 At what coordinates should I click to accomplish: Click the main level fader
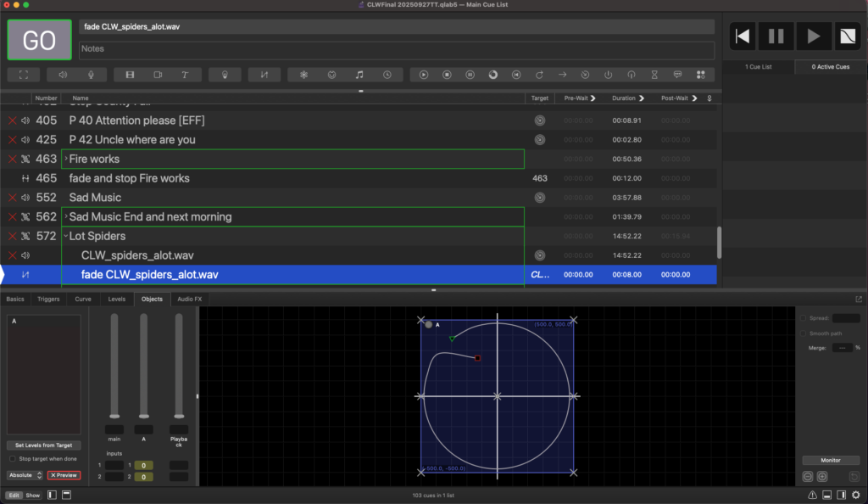tap(114, 417)
